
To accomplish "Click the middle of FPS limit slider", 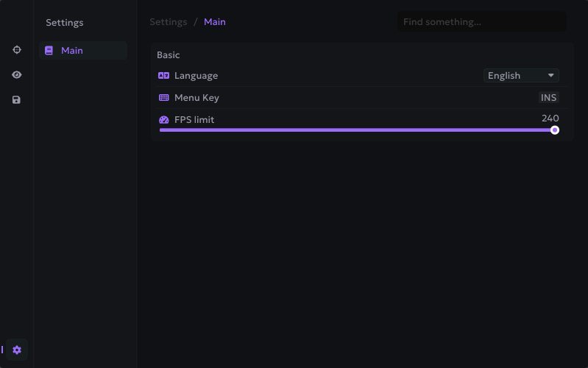I will click(x=357, y=130).
